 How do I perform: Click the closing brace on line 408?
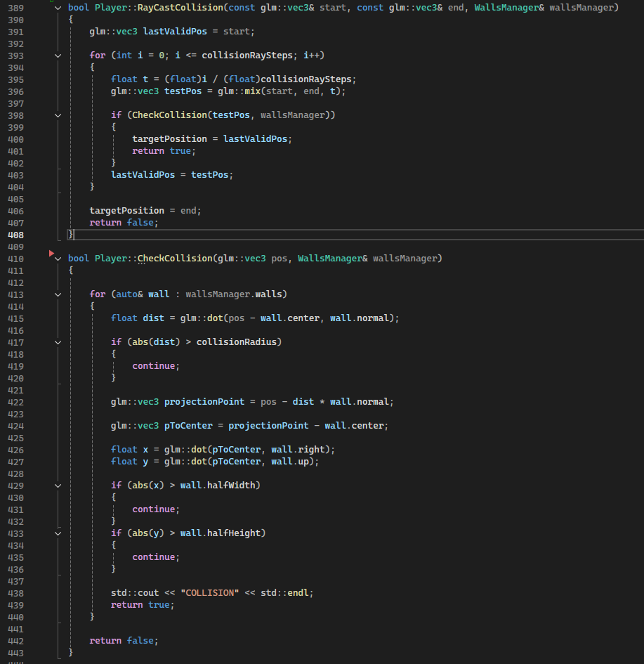point(70,235)
